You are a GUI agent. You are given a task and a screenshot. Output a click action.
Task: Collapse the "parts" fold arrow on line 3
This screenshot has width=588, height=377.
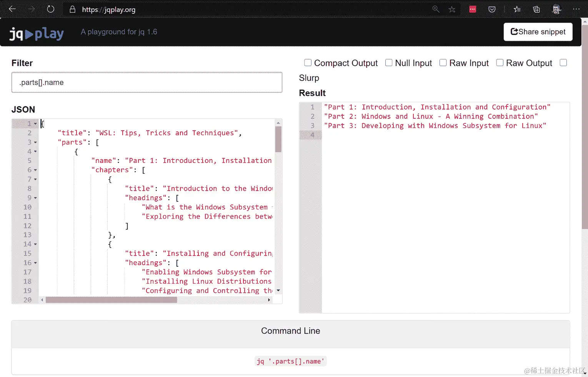35,142
